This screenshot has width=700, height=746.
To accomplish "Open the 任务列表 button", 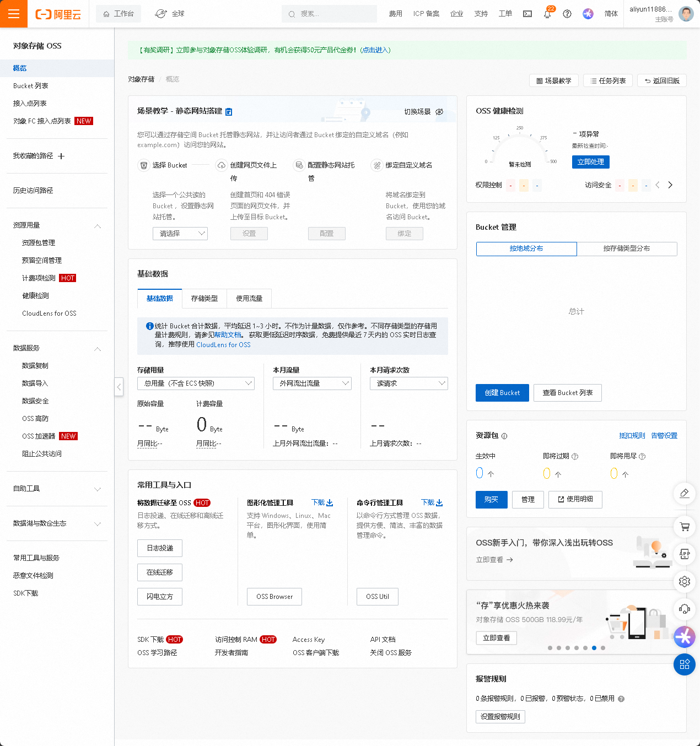I will coord(608,81).
